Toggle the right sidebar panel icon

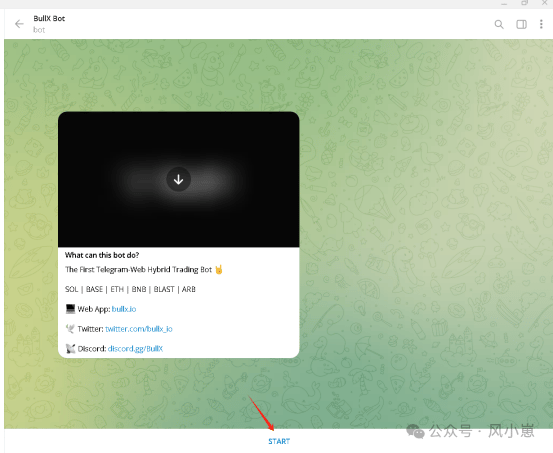click(521, 24)
